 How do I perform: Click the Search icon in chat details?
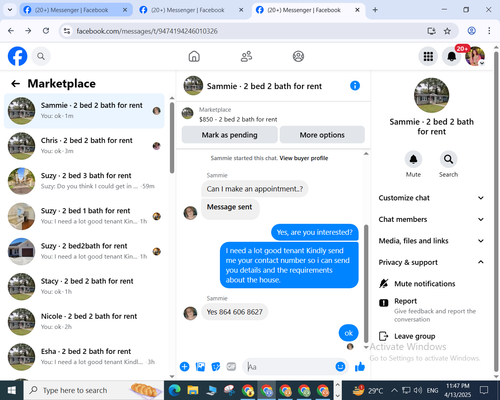[x=448, y=159]
